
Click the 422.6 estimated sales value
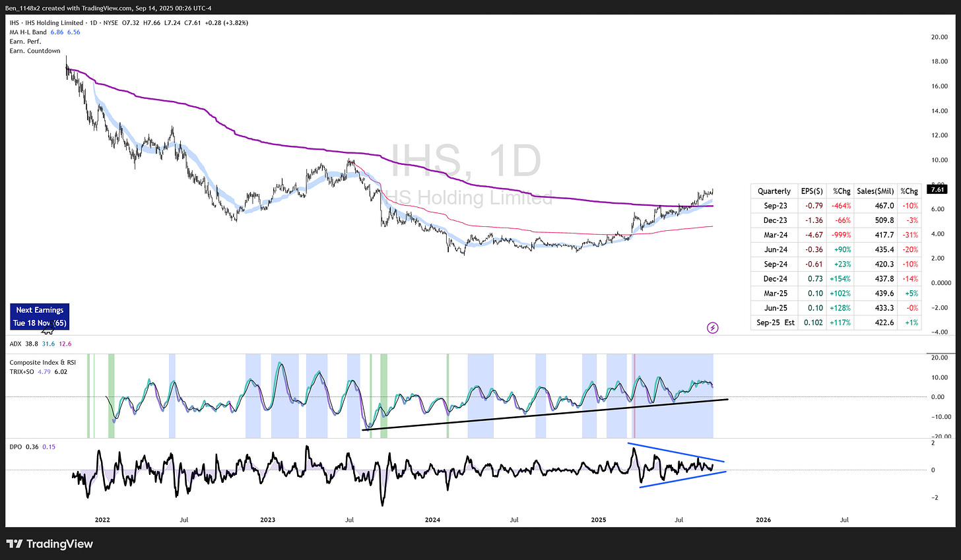pos(884,323)
